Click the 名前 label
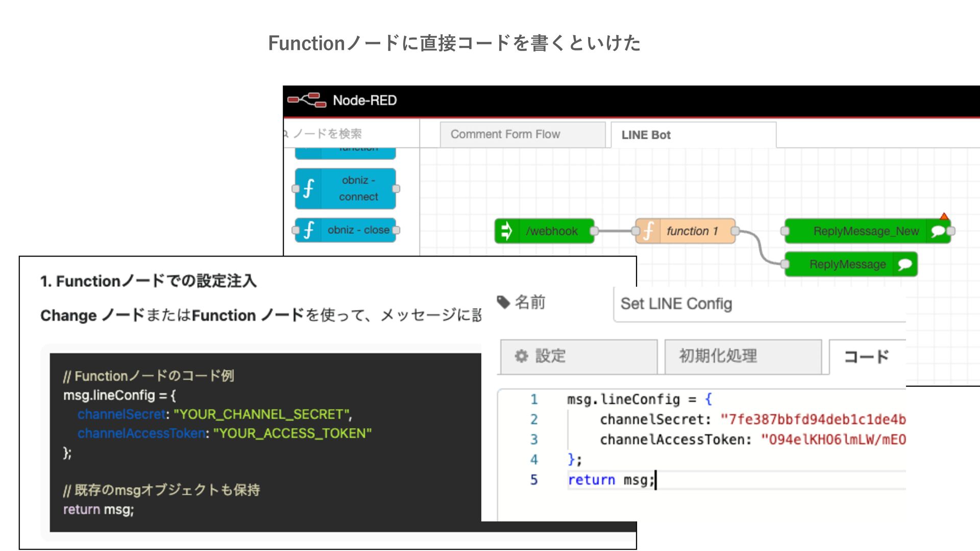This screenshot has width=980, height=551. click(x=530, y=302)
